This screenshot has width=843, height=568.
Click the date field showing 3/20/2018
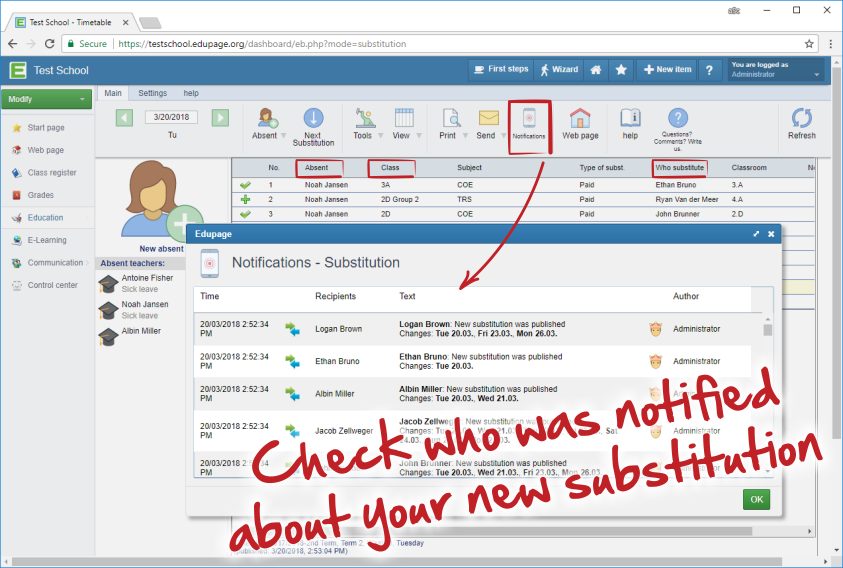[172, 117]
